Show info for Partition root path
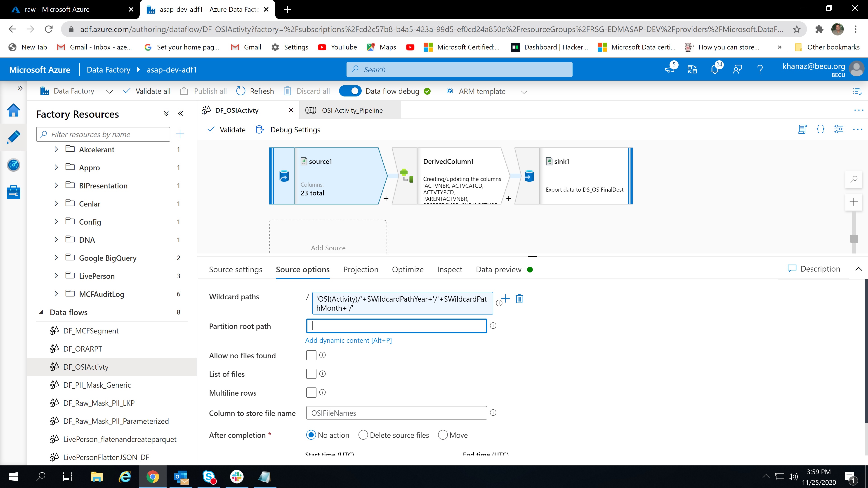The height and width of the screenshot is (488, 868). pyautogui.click(x=493, y=326)
